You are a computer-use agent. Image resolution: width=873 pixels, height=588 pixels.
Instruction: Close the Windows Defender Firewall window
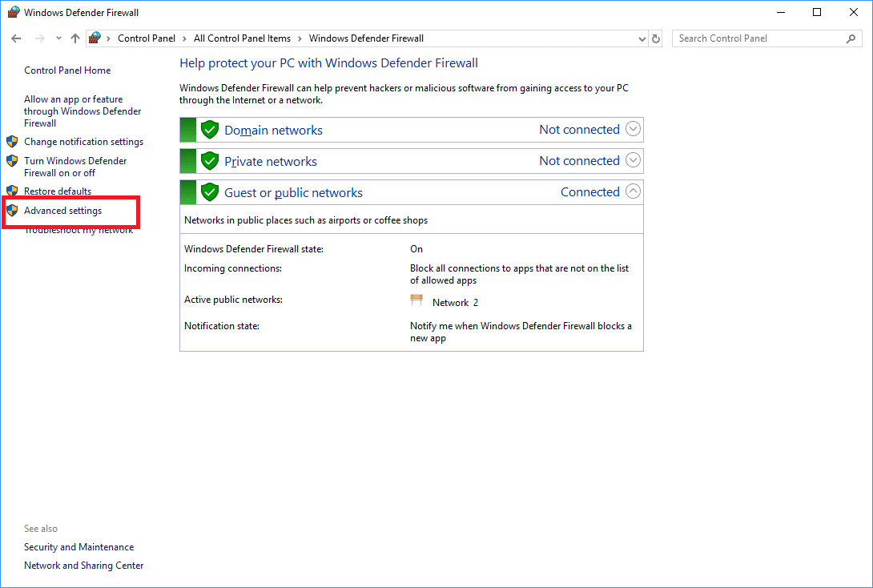coord(854,12)
